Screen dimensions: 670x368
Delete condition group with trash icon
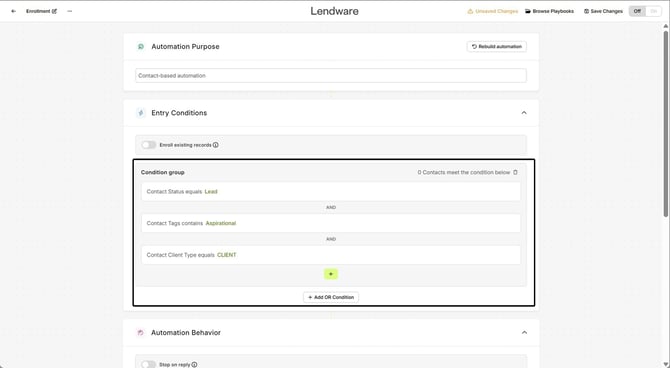[515, 172]
